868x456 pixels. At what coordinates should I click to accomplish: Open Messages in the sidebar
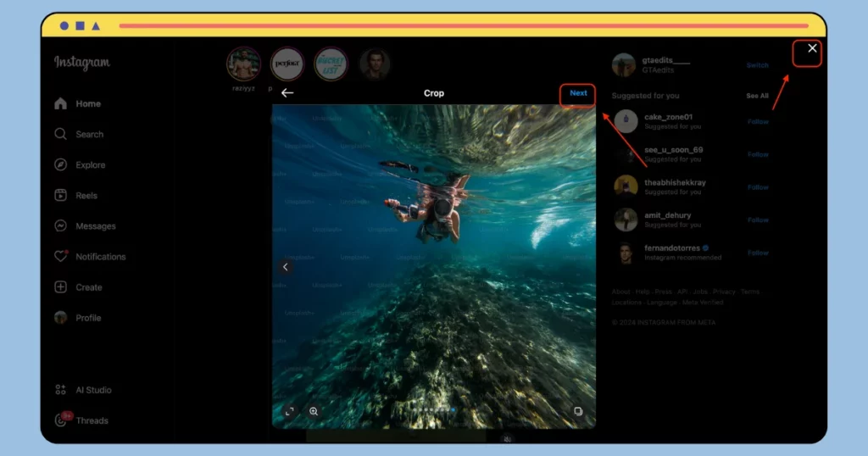[x=85, y=225]
